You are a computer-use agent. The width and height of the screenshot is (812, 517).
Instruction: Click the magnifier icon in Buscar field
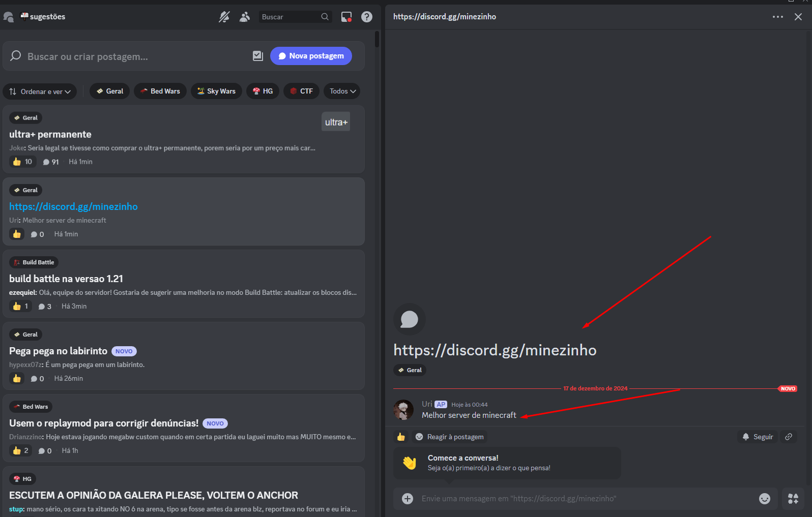click(325, 17)
